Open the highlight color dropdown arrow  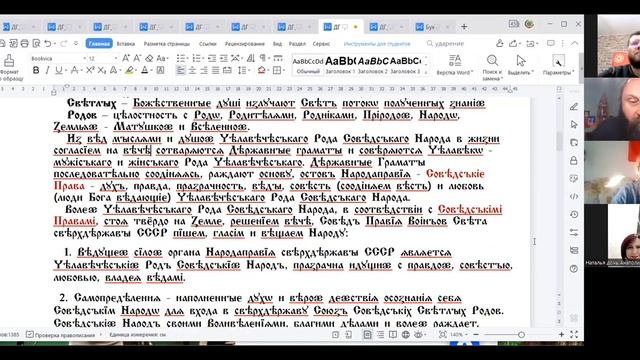tap(136, 70)
